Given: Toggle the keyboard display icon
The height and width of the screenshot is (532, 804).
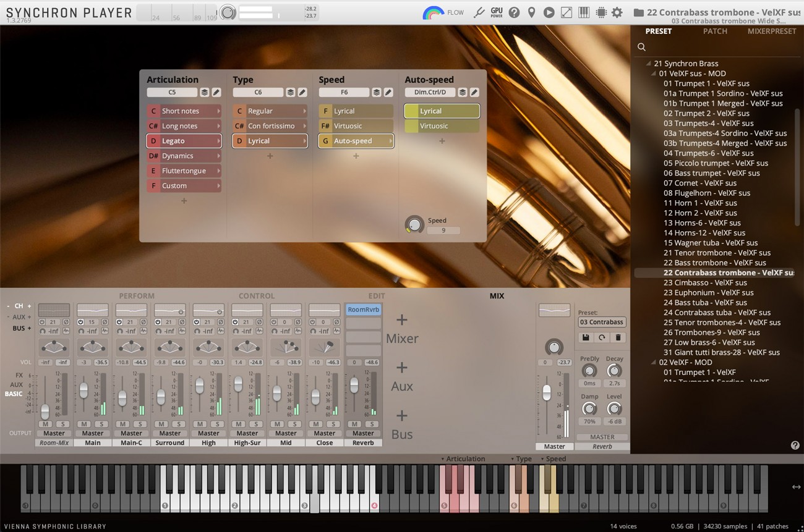Looking at the screenshot, I should (584, 12).
